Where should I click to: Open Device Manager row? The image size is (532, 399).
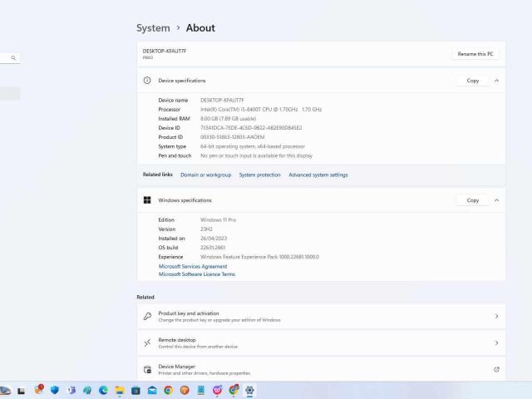[x=322, y=369]
